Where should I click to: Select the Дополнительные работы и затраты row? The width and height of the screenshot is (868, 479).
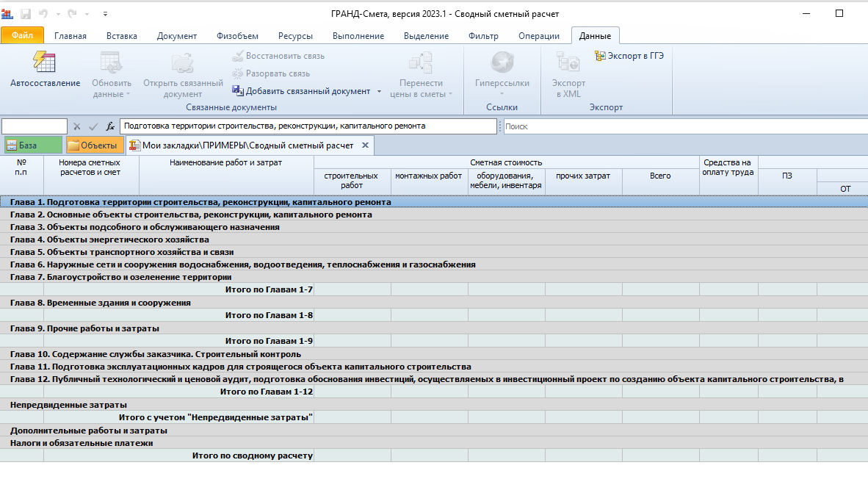[x=434, y=431]
